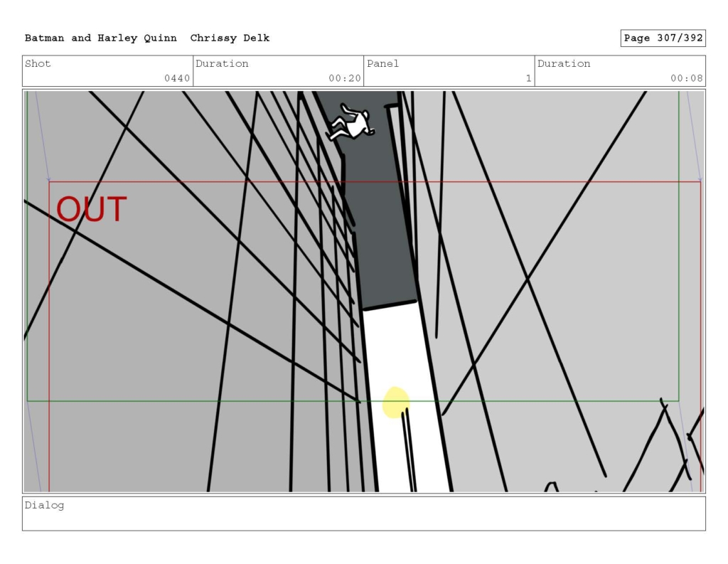Image resolution: width=728 pixels, height=564 pixels.
Task: Click the red 'OUT' camera frame label
Action: coord(92,210)
